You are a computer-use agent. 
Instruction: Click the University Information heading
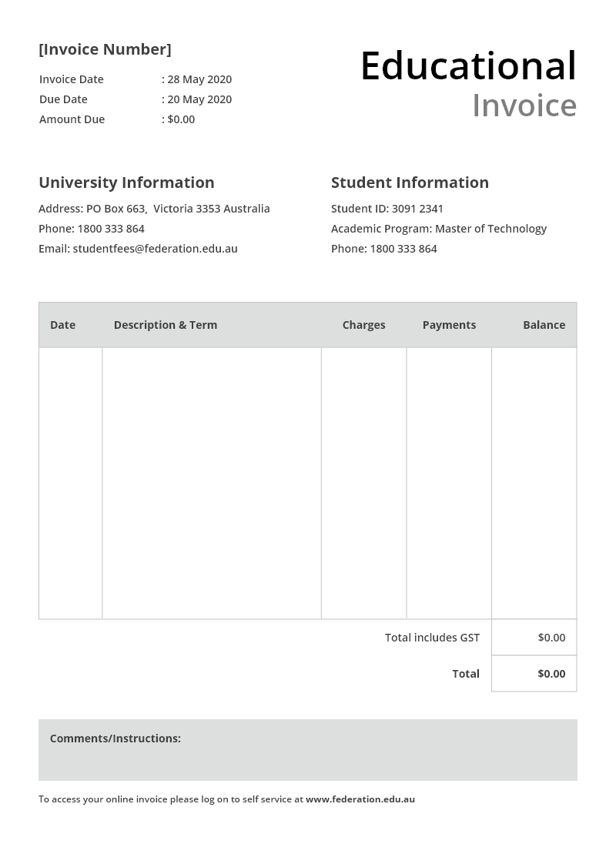click(126, 183)
